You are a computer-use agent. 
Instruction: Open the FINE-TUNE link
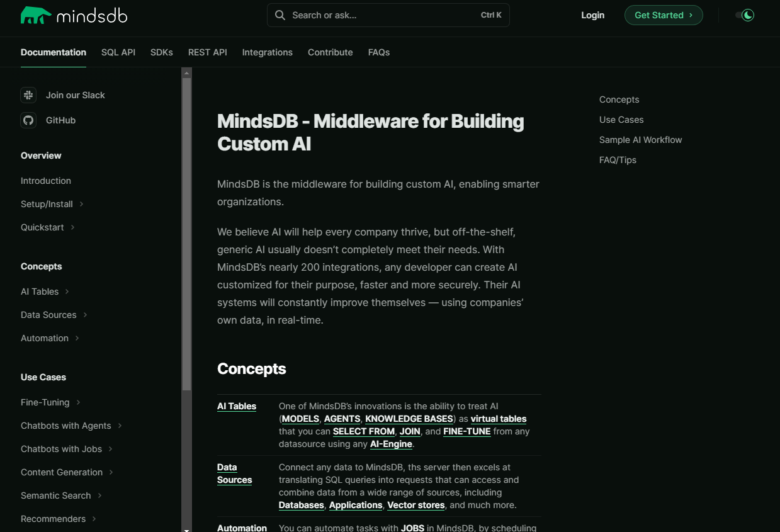[x=467, y=431]
